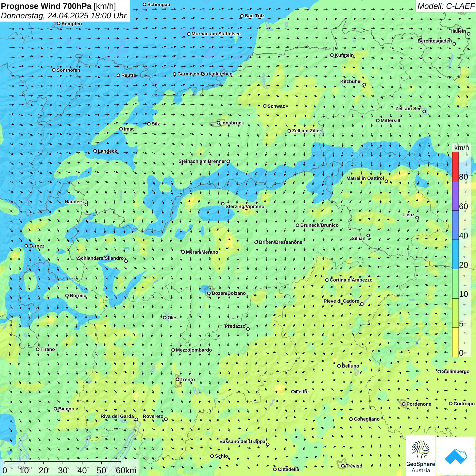The width and height of the screenshot is (476, 476).
Task: Click the light blue 20–40 legend segment
Action: click(455, 254)
